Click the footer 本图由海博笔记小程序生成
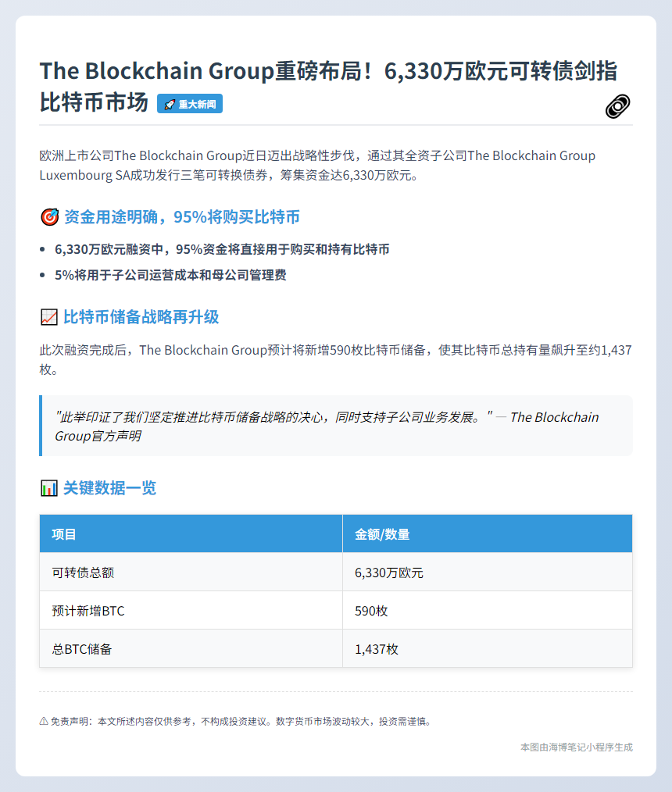The image size is (672, 792). [x=577, y=747]
